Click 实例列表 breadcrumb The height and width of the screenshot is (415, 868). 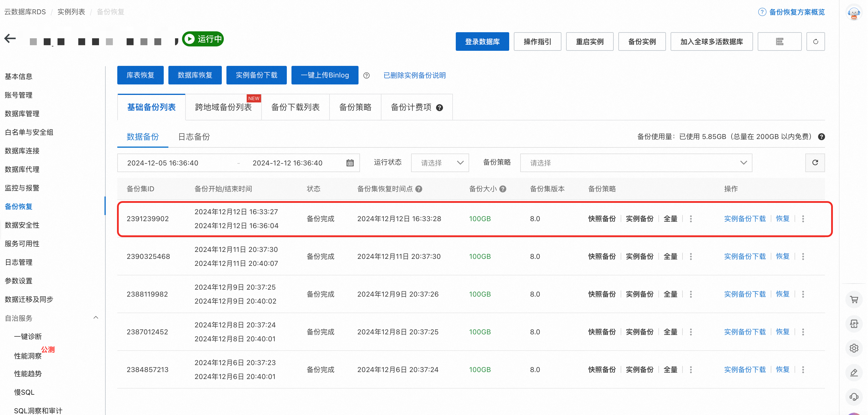[x=71, y=12]
